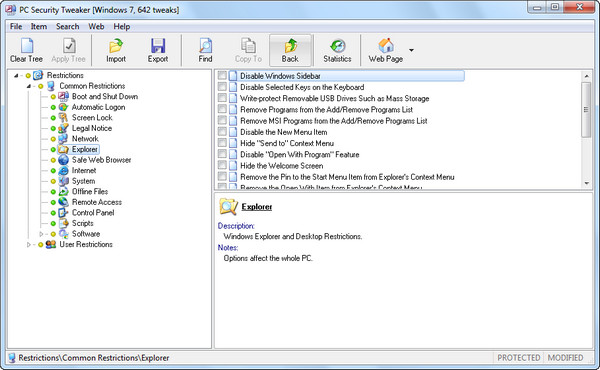Click the Back toolbar button
600x370 pixels.
pos(290,50)
